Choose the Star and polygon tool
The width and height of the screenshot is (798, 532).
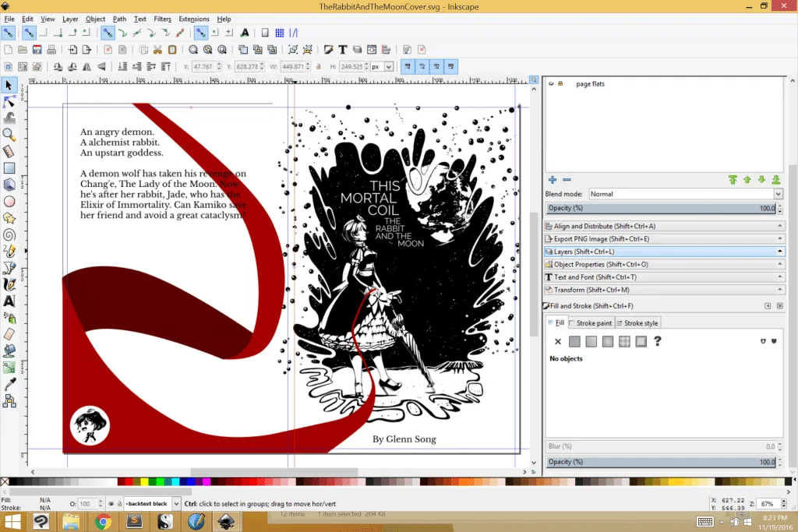click(9, 217)
